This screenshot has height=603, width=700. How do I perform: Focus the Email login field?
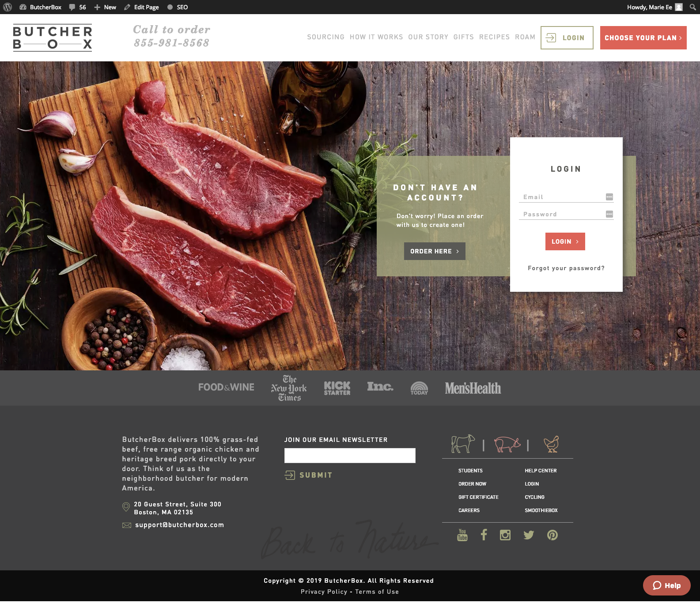[562, 197]
